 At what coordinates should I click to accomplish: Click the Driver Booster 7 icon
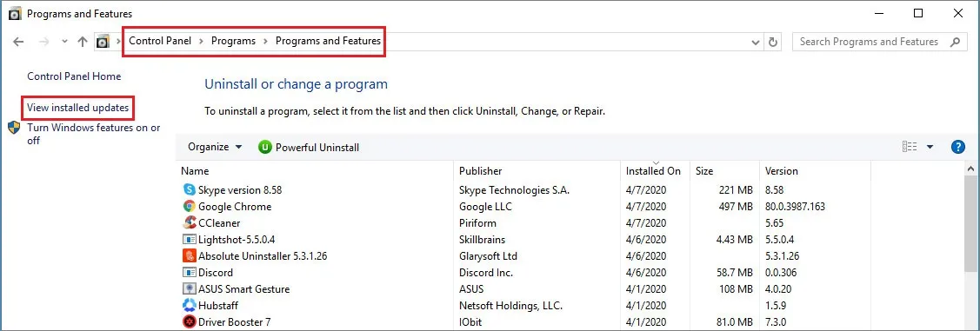pos(189,322)
